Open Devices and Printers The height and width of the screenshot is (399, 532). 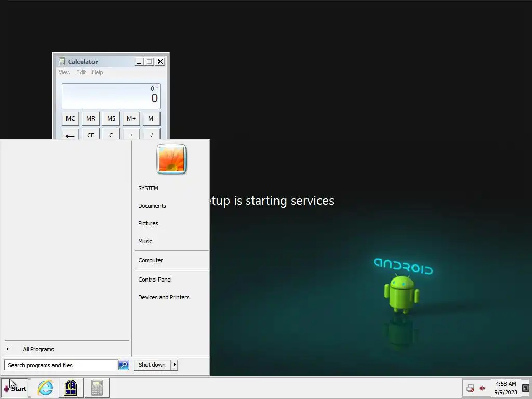point(164,297)
